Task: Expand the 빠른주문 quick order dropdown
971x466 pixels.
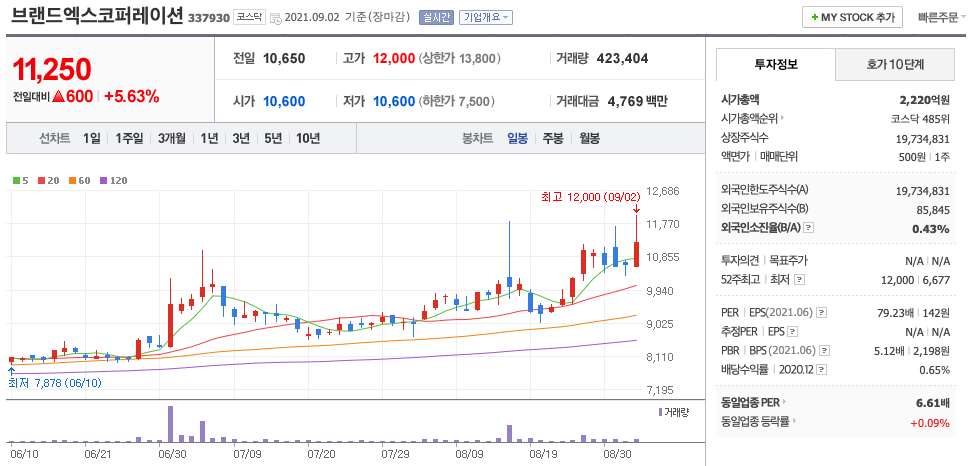Action: pos(941,17)
